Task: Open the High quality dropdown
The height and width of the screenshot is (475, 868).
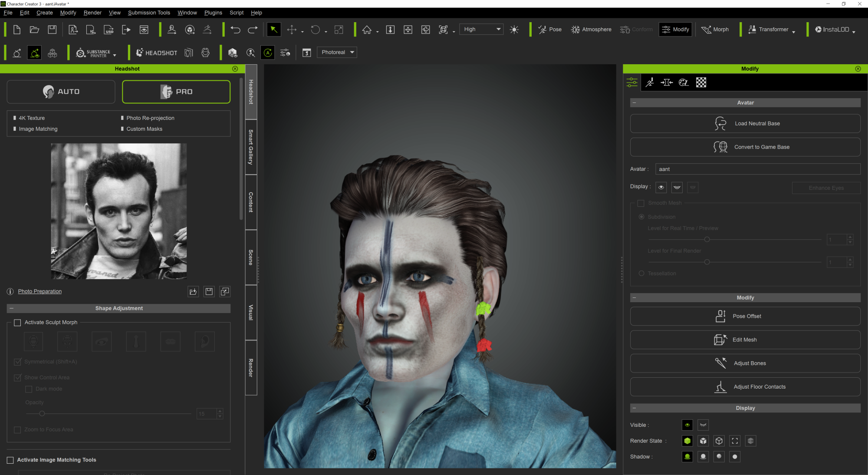Action: [x=482, y=30]
